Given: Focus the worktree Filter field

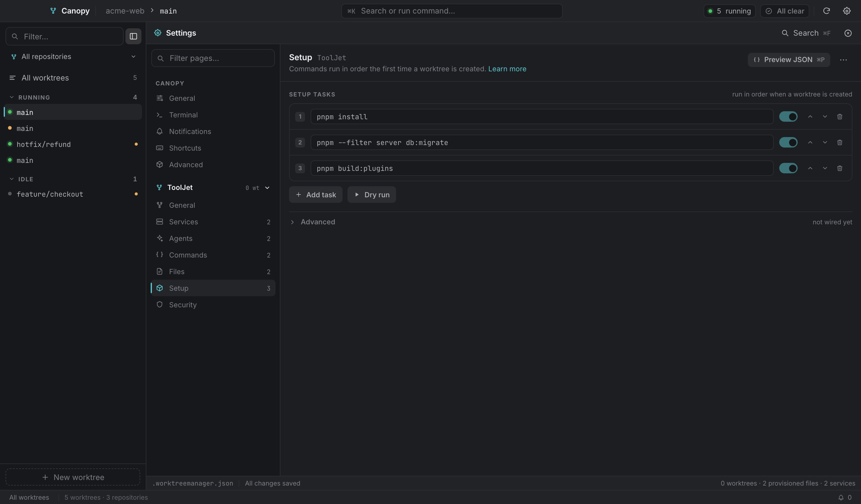Looking at the screenshot, I should 64,36.
